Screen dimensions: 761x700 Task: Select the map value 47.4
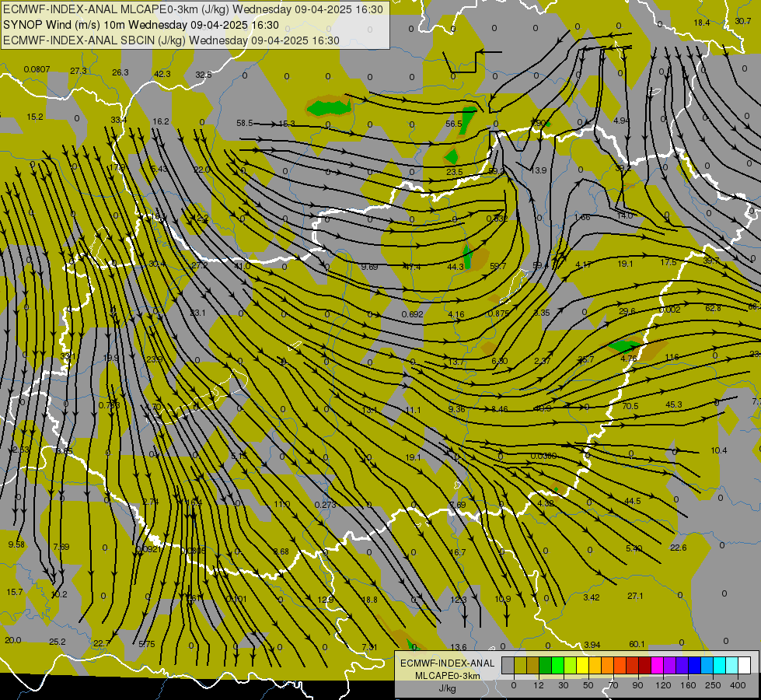[x=412, y=267]
